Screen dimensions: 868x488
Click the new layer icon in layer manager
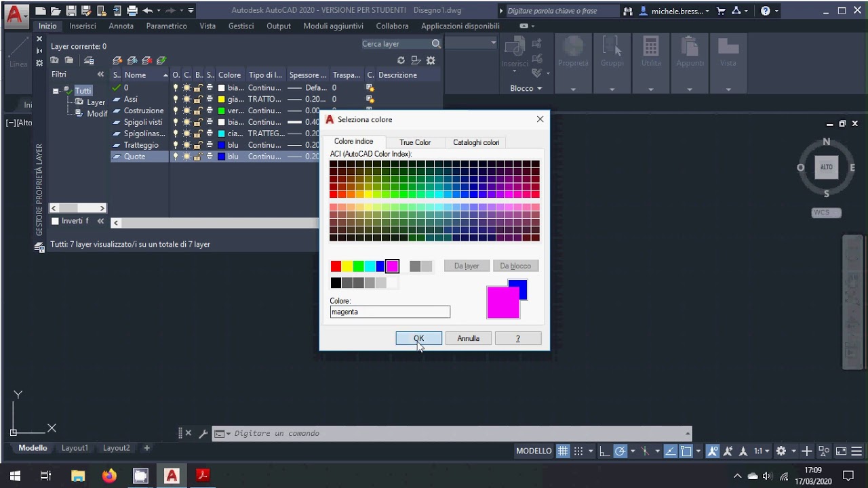pyautogui.click(x=117, y=60)
